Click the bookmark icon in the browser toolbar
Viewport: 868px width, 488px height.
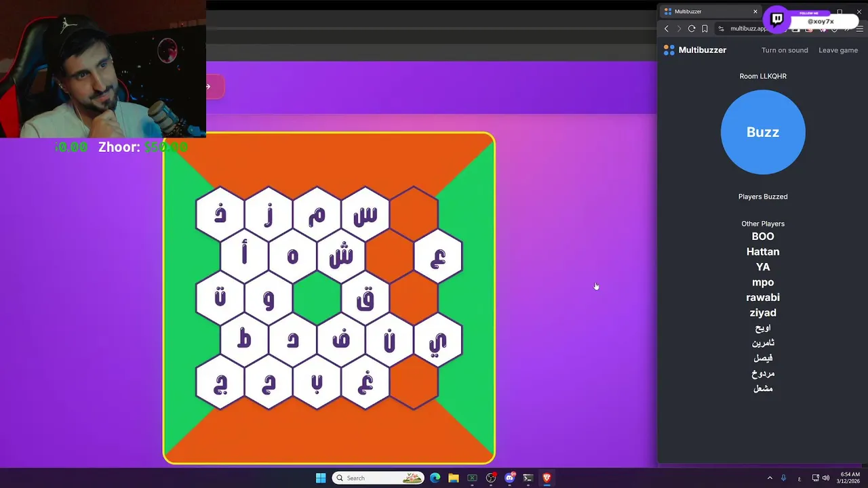705,28
